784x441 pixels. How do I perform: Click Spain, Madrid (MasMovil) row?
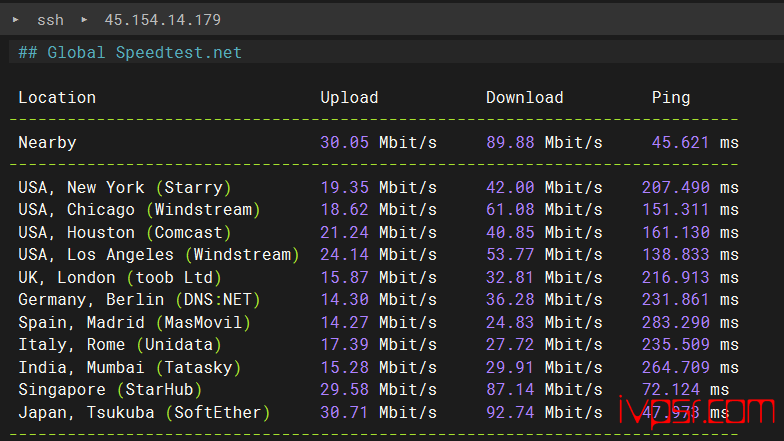coord(134,322)
